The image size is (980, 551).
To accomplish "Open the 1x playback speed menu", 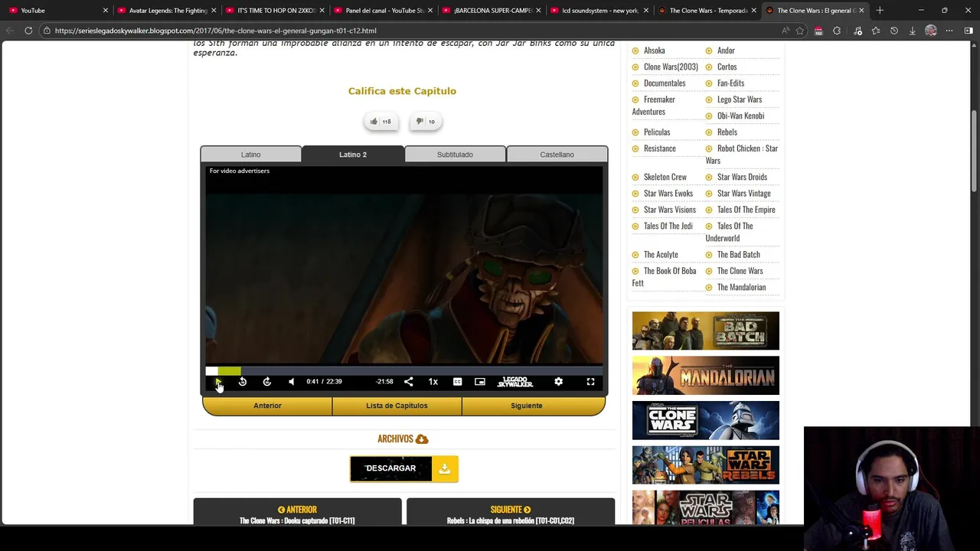I will coord(433,382).
